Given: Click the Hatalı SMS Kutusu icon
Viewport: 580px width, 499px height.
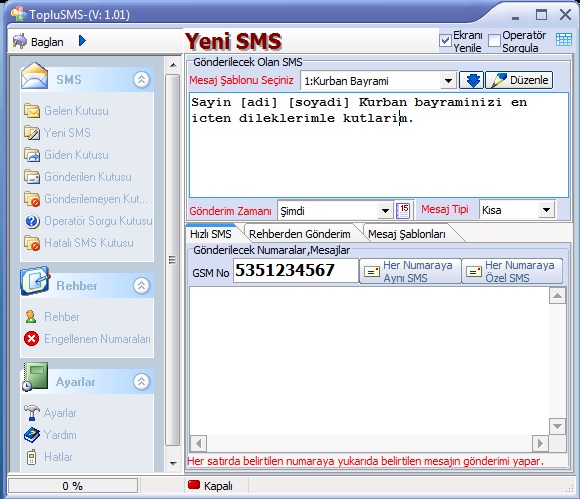Looking at the screenshot, I should 32,243.
